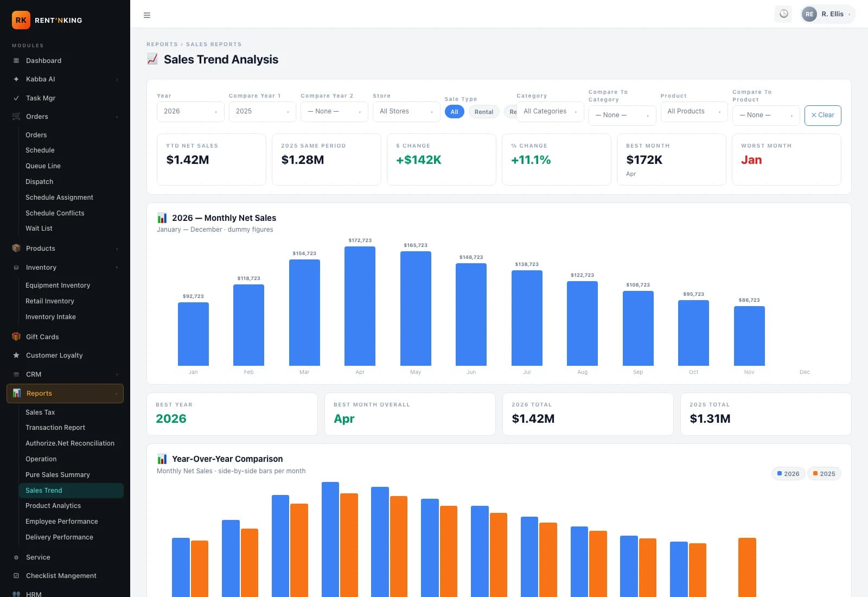868x597 pixels.
Task: Click the Inventory sidebar icon
Action: pos(16,268)
